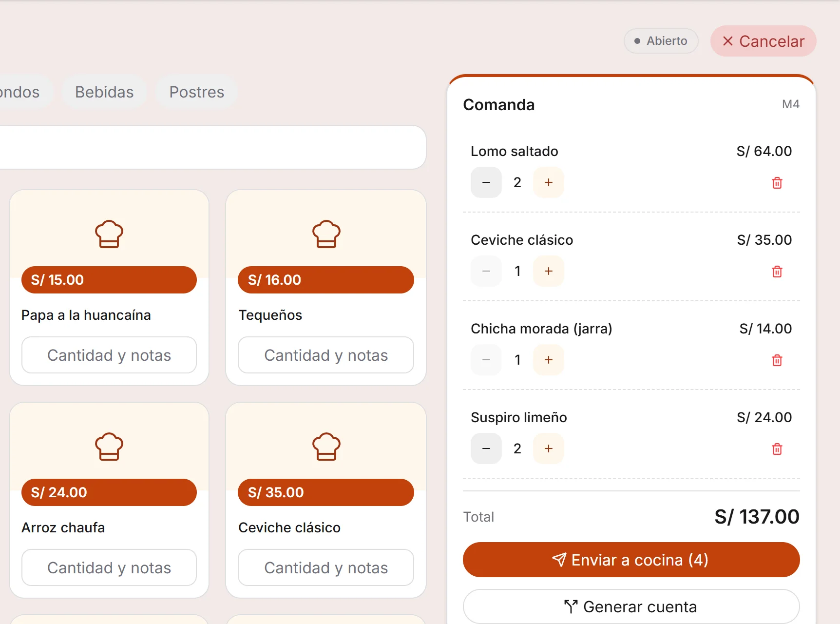Click Lomo saltado item name in comanda
This screenshot has height=624, width=840.
pyautogui.click(x=515, y=151)
